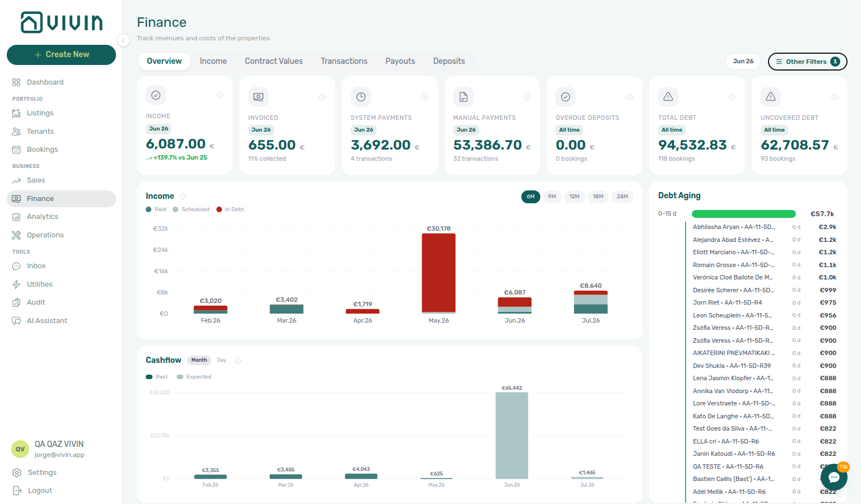
Task: Click info icon beside Cashflow toggle
Action: 238,361
